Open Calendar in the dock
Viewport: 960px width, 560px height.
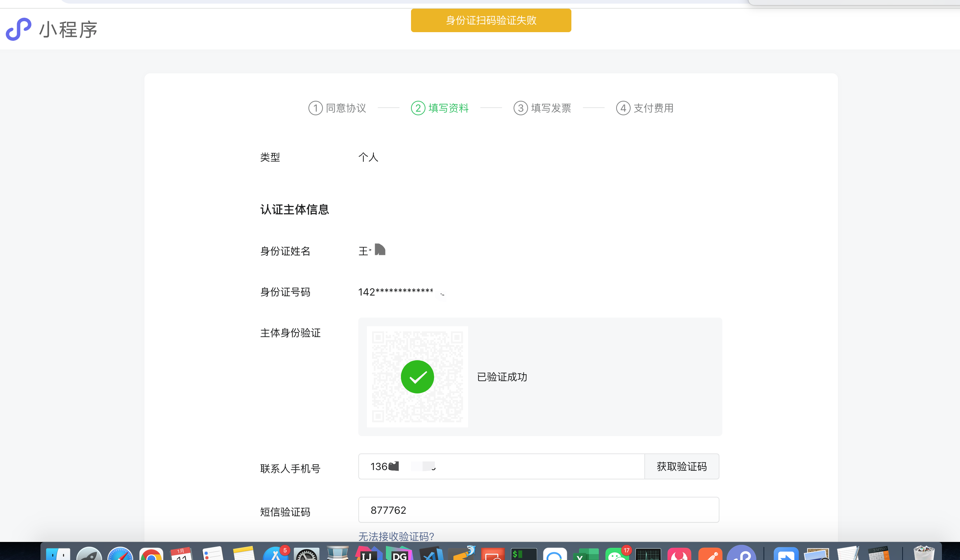tap(182, 555)
